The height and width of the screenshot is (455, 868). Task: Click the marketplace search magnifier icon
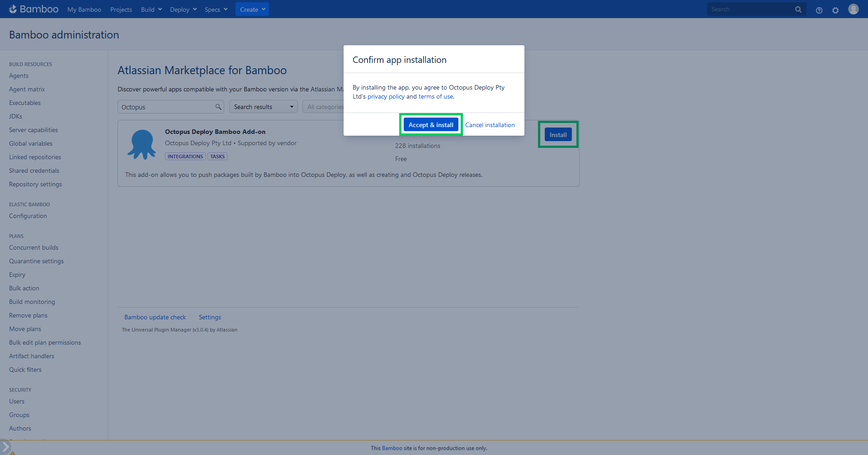coord(218,107)
